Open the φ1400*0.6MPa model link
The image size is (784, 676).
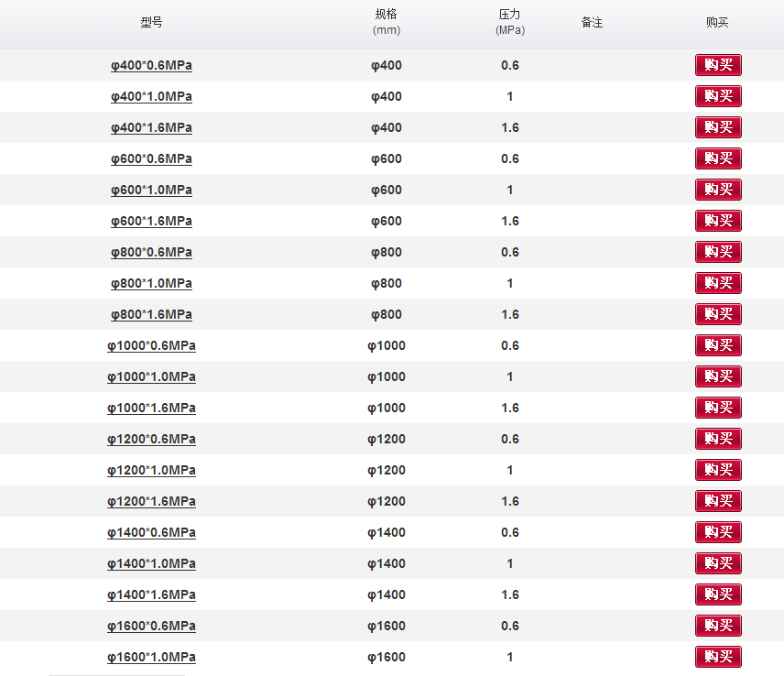(151, 532)
